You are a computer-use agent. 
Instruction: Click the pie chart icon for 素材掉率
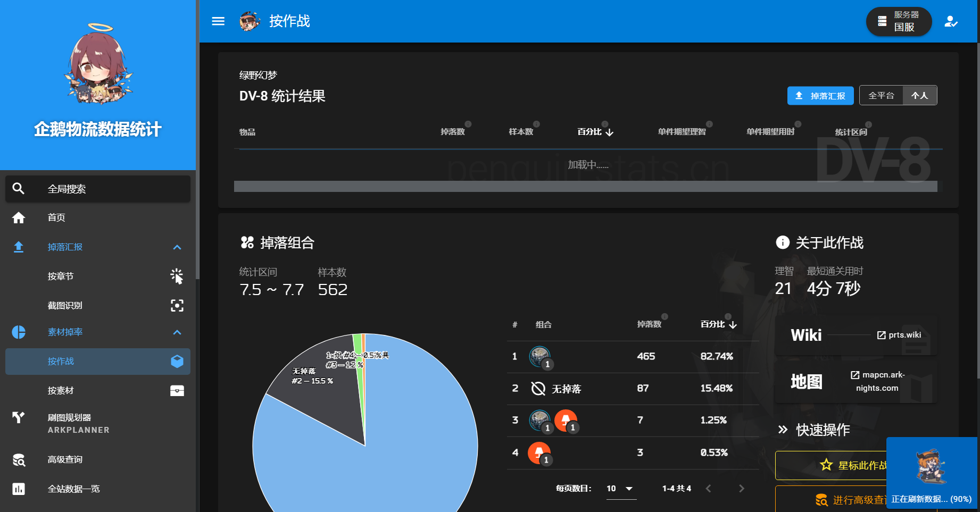pyautogui.click(x=19, y=332)
